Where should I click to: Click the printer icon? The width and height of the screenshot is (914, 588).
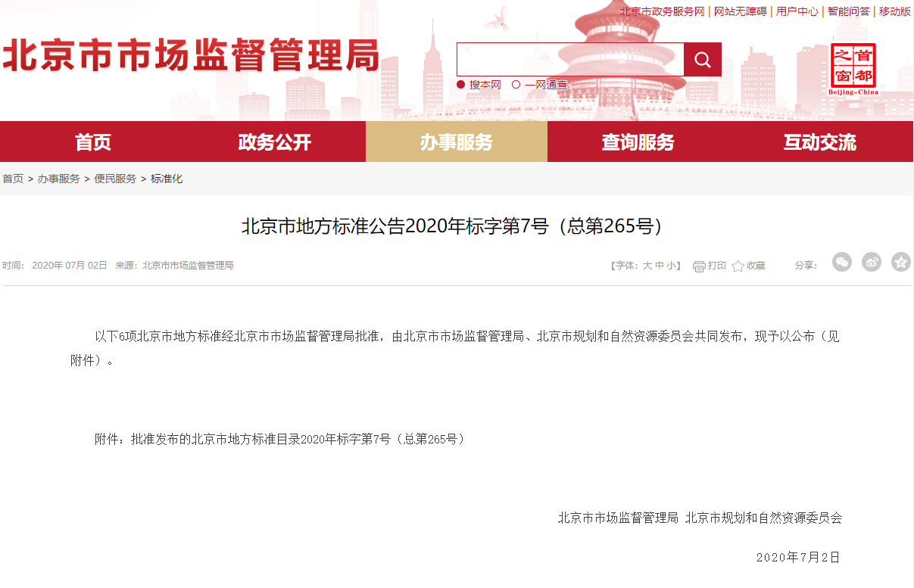[x=699, y=266]
